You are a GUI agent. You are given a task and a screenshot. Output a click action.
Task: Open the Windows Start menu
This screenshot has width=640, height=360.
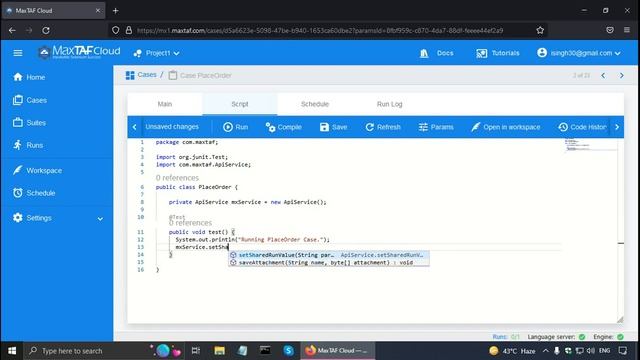point(12,351)
